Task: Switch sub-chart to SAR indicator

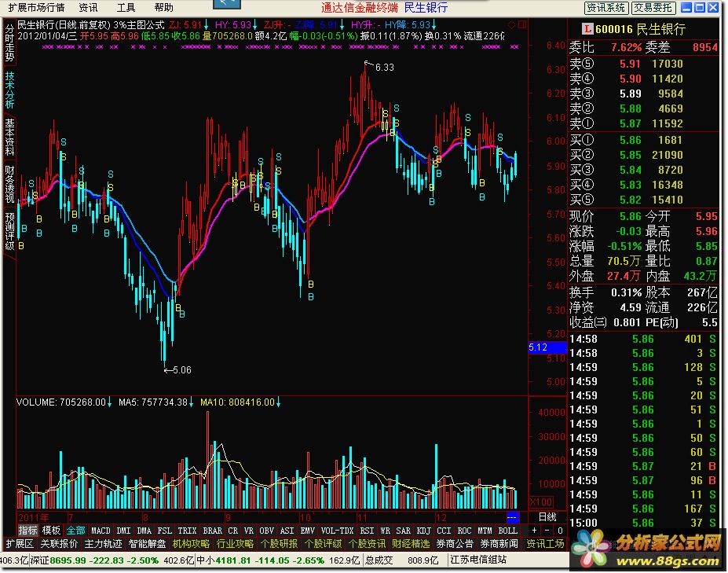Action: coord(403,531)
